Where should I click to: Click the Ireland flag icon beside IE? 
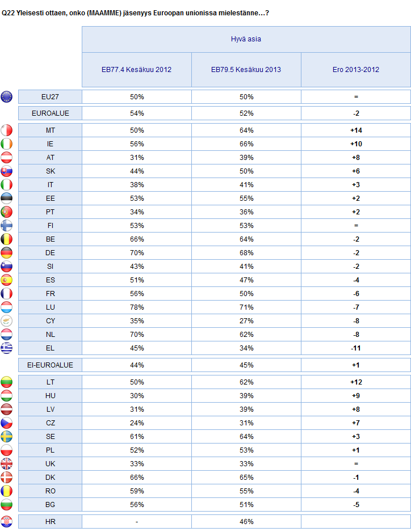[6, 144]
